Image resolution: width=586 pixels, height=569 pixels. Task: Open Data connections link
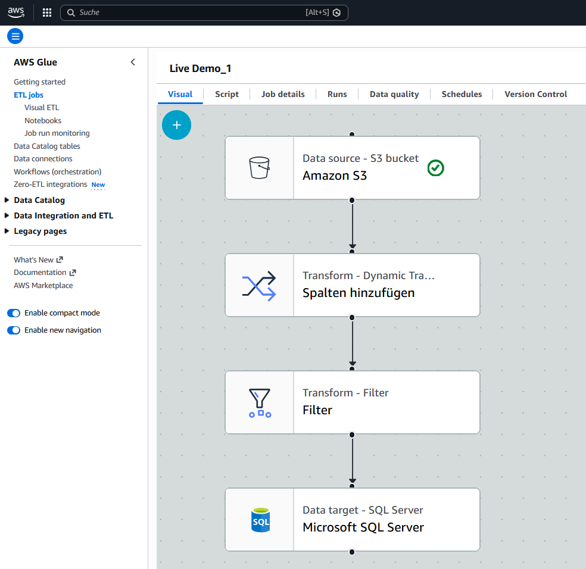(x=43, y=159)
